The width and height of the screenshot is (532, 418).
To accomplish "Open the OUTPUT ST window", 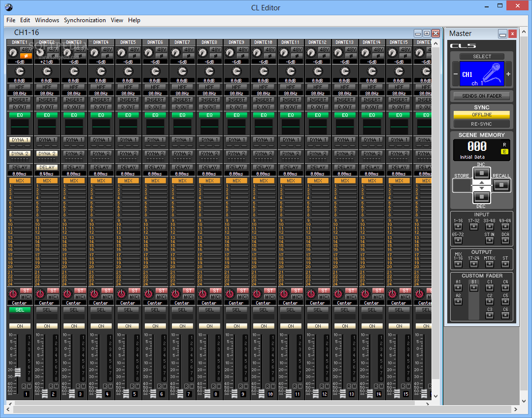I will [x=505, y=264].
